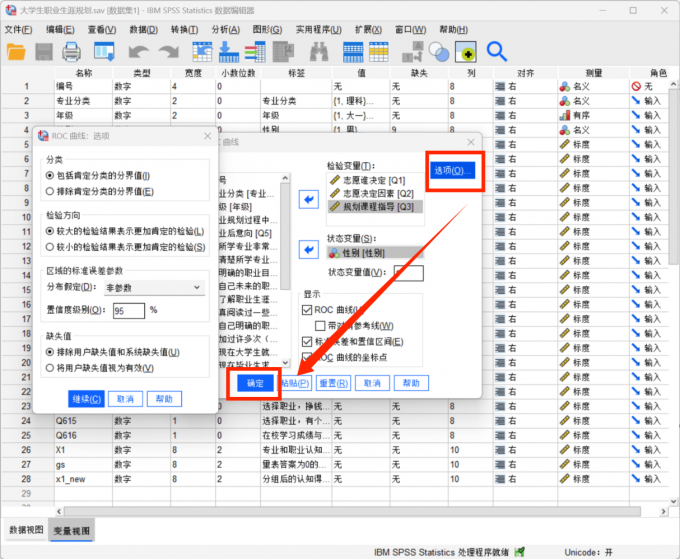Click SPSS processor ready status icon
Screen dimensions: 680x559
pyautogui.click(x=519, y=552)
